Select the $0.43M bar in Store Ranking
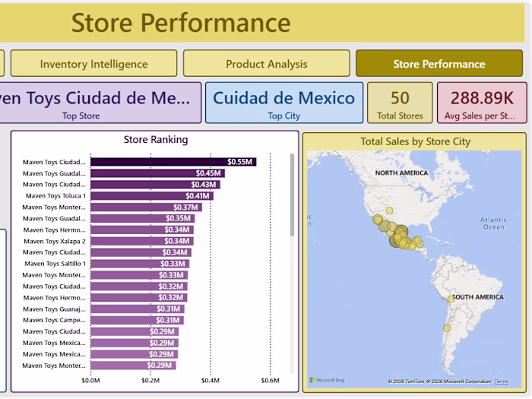The image size is (532, 399). [155, 185]
